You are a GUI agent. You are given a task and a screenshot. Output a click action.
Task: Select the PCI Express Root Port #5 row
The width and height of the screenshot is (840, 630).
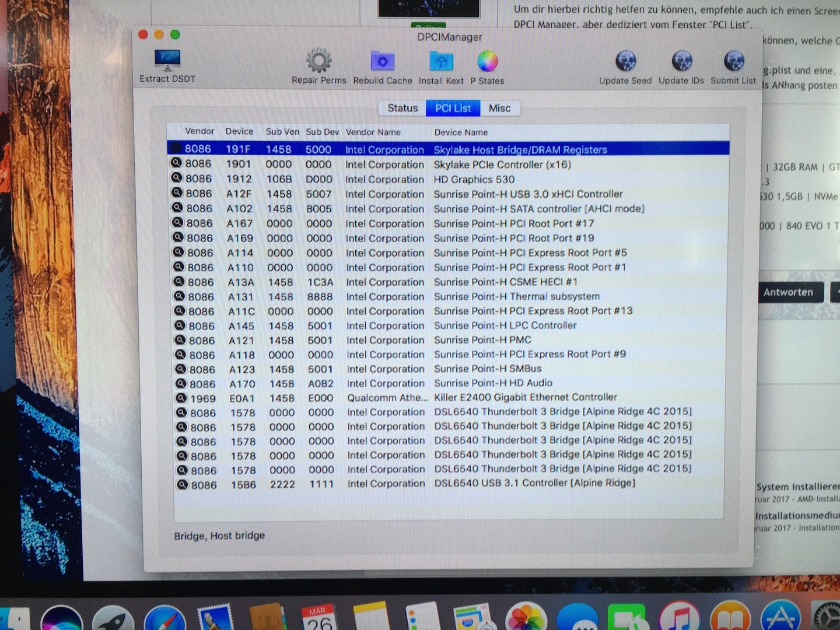pos(449,253)
